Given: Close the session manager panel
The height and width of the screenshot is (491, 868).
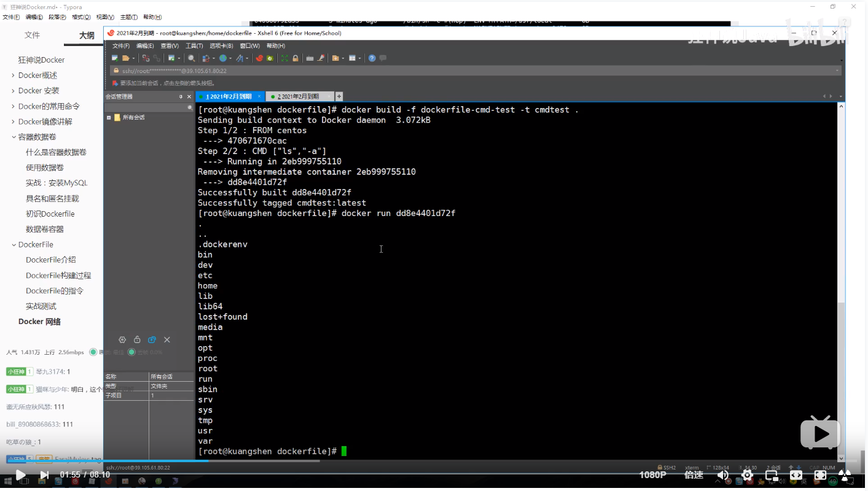Looking at the screenshot, I should (x=189, y=97).
